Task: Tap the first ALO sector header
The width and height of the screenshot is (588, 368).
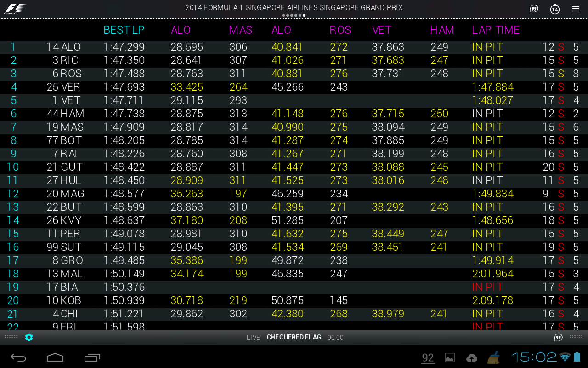Action: pyautogui.click(x=181, y=30)
